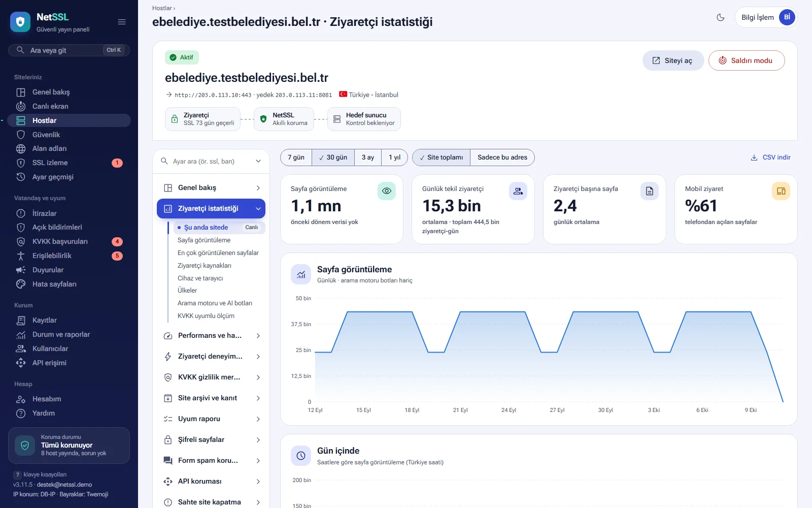Image resolution: width=812 pixels, height=508 pixels.
Task: Open API erişimi in sidebar
Action: point(69,363)
